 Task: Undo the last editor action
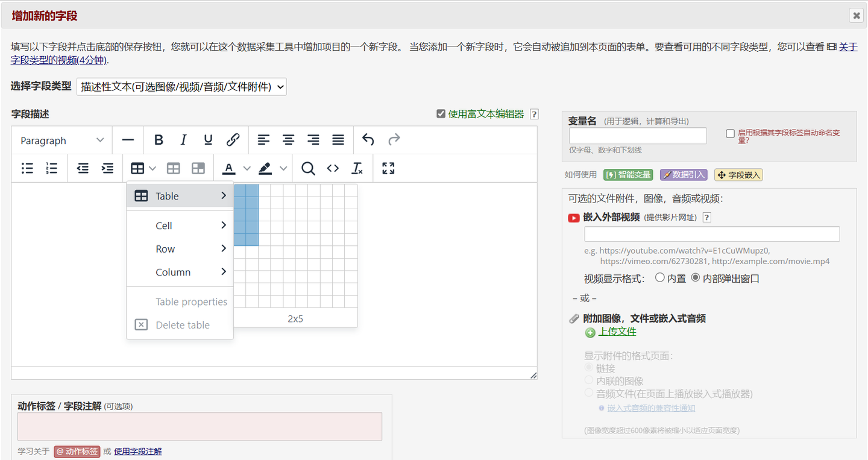[x=368, y=139]
